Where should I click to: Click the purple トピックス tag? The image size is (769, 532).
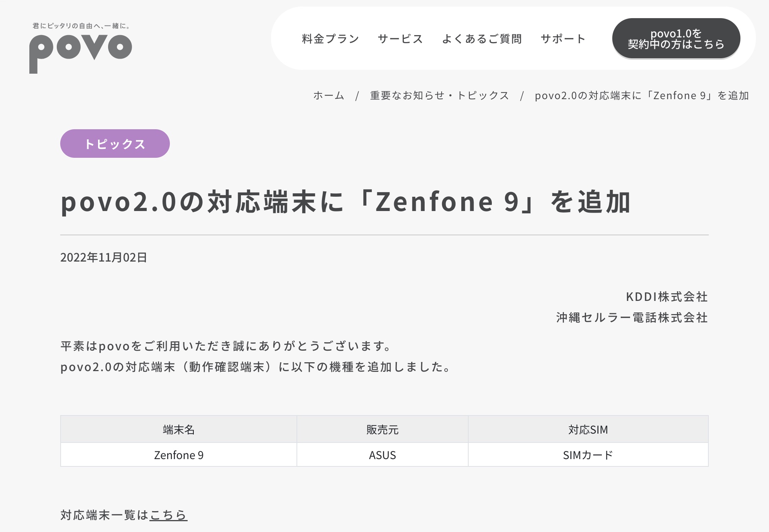coord(115,144)
